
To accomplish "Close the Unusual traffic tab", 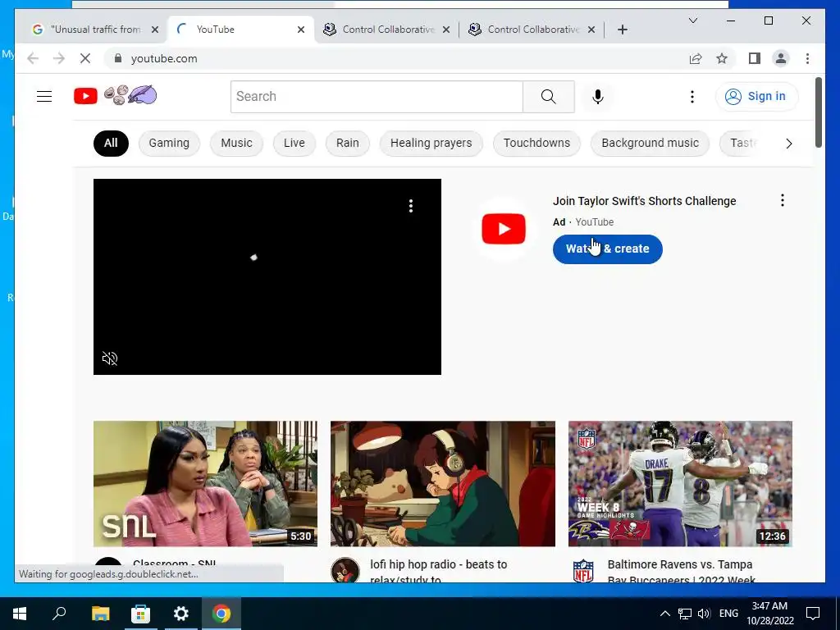I will point(155,30).
